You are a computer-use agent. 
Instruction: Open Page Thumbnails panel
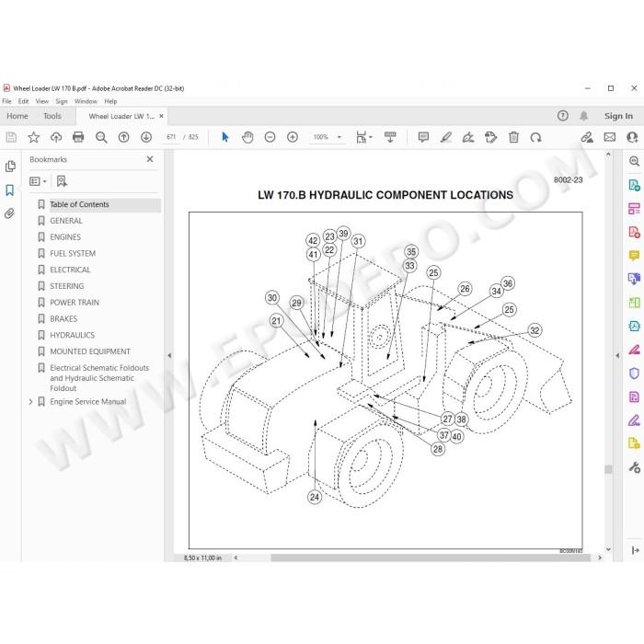click(10, 167)
